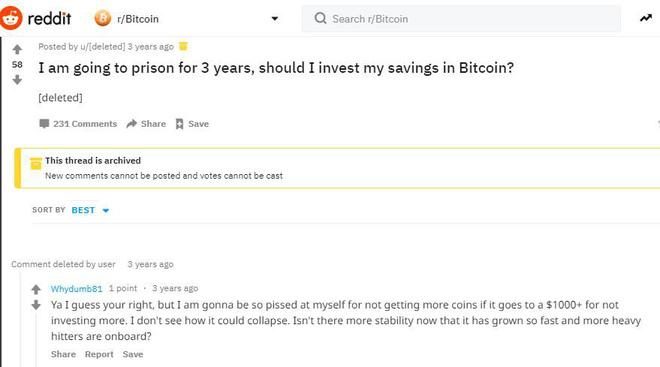Collapse the comment thread line beside Whydumb81

click(x=36, y=339)
